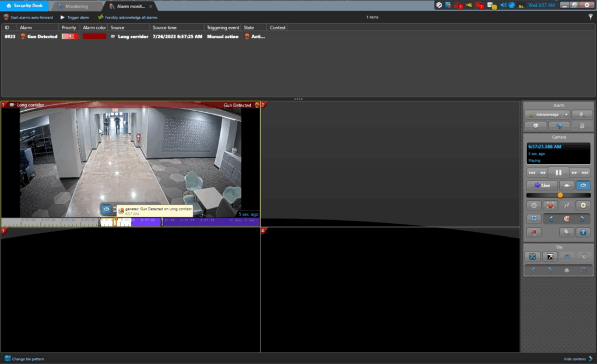Open the go-to-specific-time clock tool

(x=533, y=205)
